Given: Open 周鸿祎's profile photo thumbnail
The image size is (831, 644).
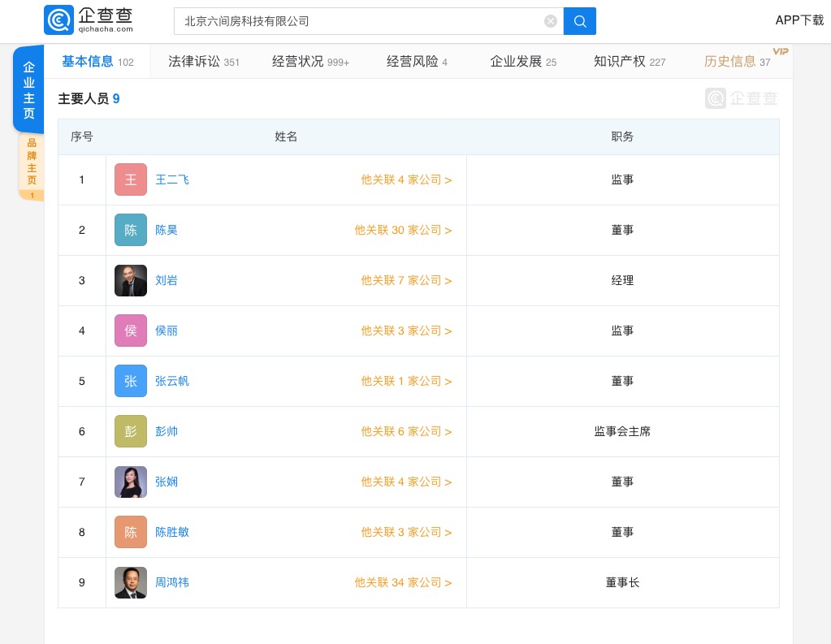Looking at the screenshot, I should [131, 582].
